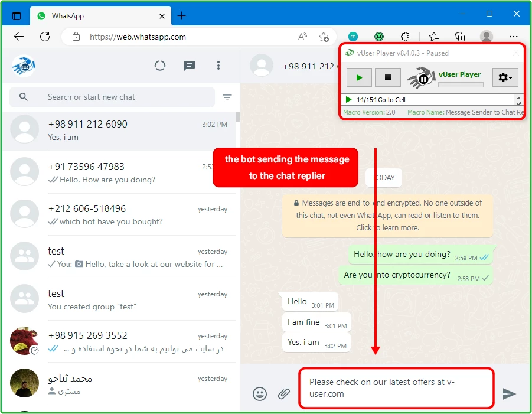Click the vUser Player title bar icon
532x414 pixels.
tap(350, 53)
